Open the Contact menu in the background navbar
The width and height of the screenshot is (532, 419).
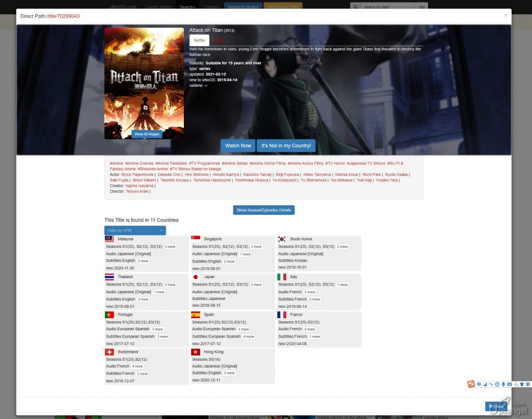pyautogui.click(x=211, y=7)
